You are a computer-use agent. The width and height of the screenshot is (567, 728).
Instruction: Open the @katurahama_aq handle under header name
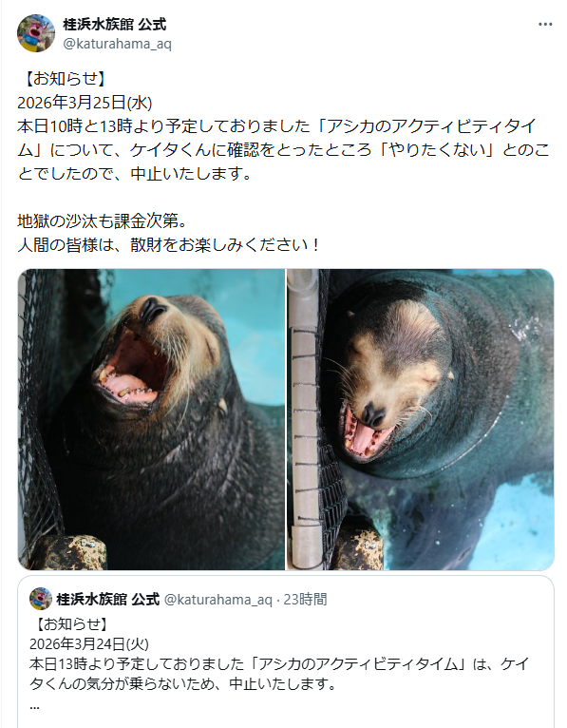pyautogui.click(x=118, y=44)
